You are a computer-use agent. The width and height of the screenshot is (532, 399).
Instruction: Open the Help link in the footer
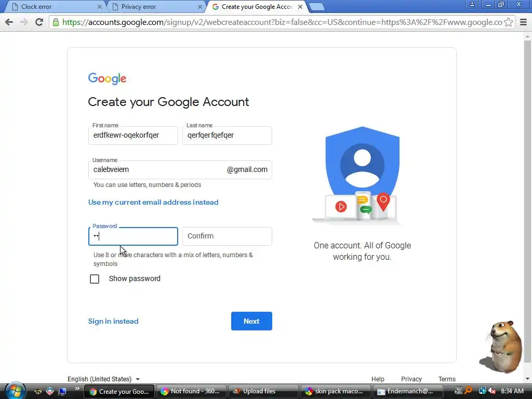click(x=378, y=379)
